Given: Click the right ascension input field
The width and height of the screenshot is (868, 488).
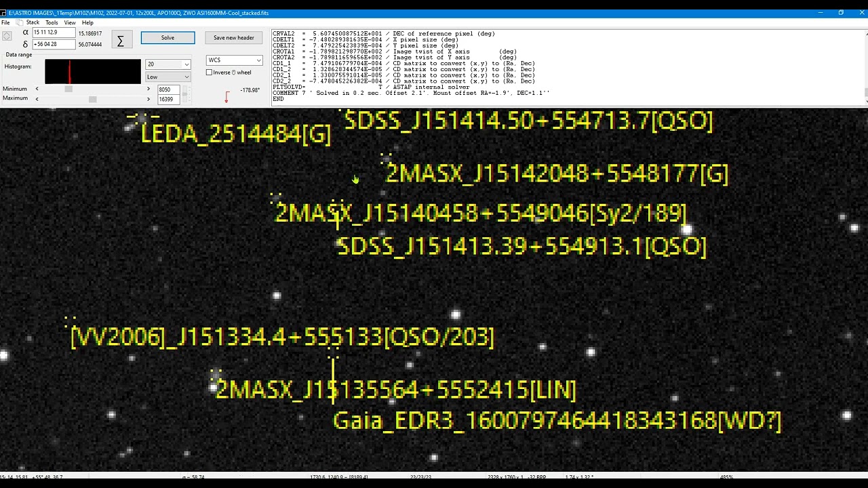Looking at the screenshot, I should tap(54, 33).
